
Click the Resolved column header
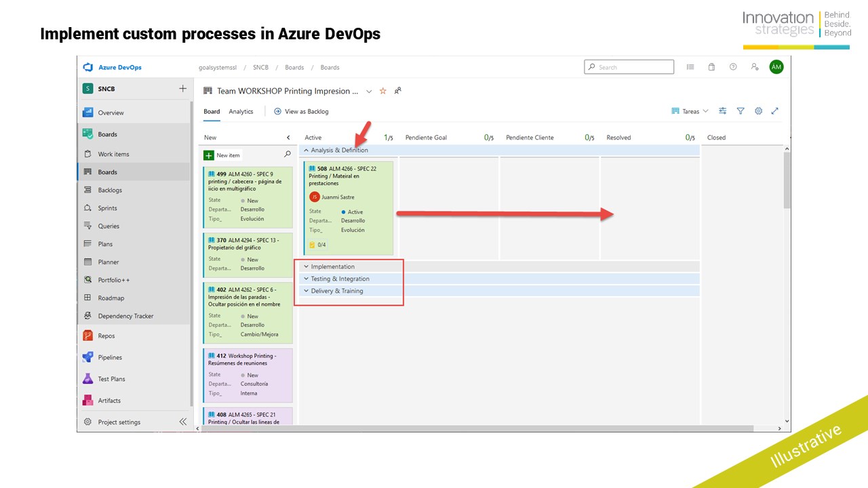(618, 138)
